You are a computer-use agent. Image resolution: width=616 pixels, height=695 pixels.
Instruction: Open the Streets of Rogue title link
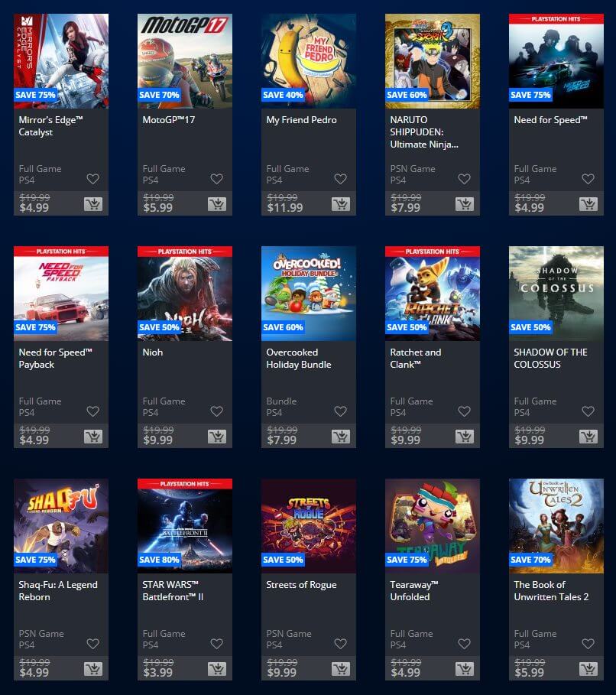pos(301,585)
